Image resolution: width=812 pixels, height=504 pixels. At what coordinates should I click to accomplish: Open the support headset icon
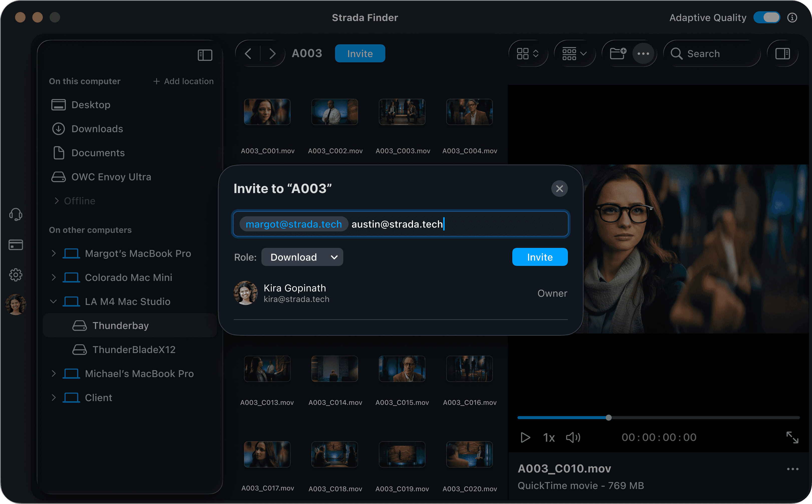click(x=16, y=214)
